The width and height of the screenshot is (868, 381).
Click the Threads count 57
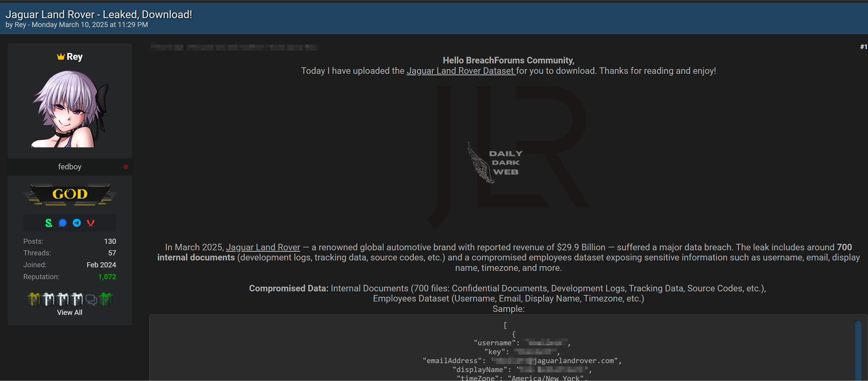click(x=112, y=253)
